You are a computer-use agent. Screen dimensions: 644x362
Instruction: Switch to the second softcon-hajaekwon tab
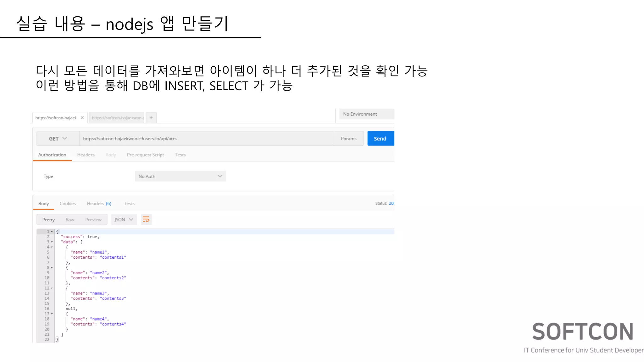click(117, 118)
